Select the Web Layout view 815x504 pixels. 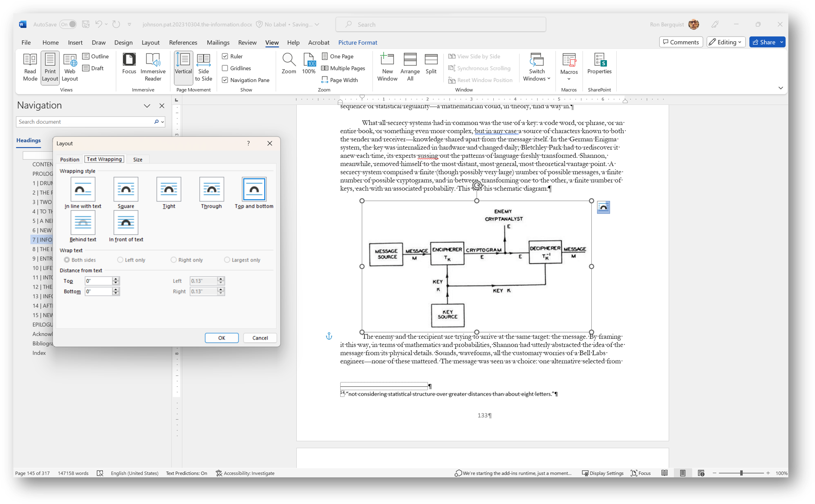[69, 67]
